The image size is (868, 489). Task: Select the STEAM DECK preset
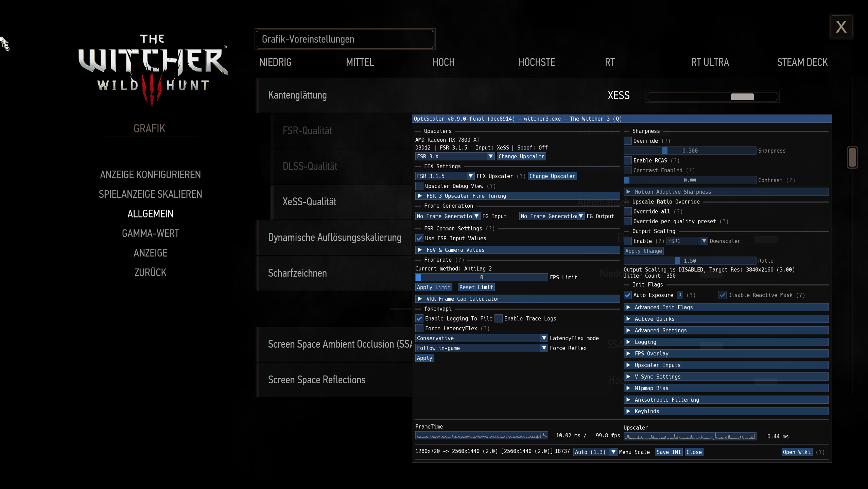click(x=802, y=62)
